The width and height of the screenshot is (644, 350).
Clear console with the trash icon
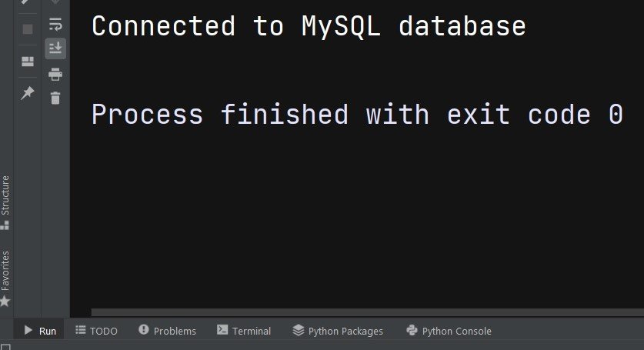click(55, 98)
